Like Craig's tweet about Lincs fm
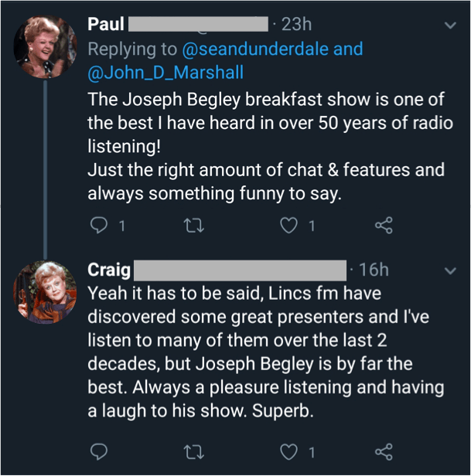 (x=290, y=450)
